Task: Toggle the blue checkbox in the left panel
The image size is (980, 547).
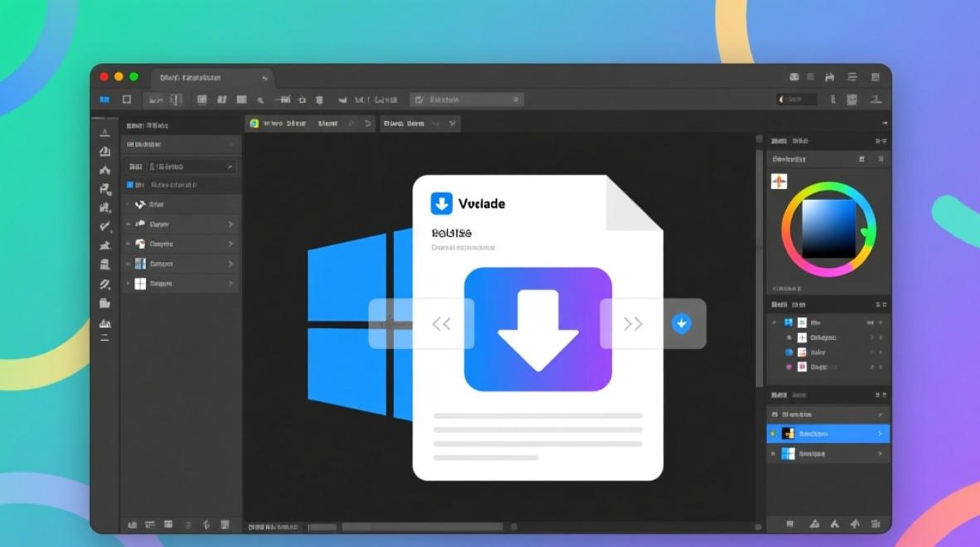Action: (x=131, y=185)
